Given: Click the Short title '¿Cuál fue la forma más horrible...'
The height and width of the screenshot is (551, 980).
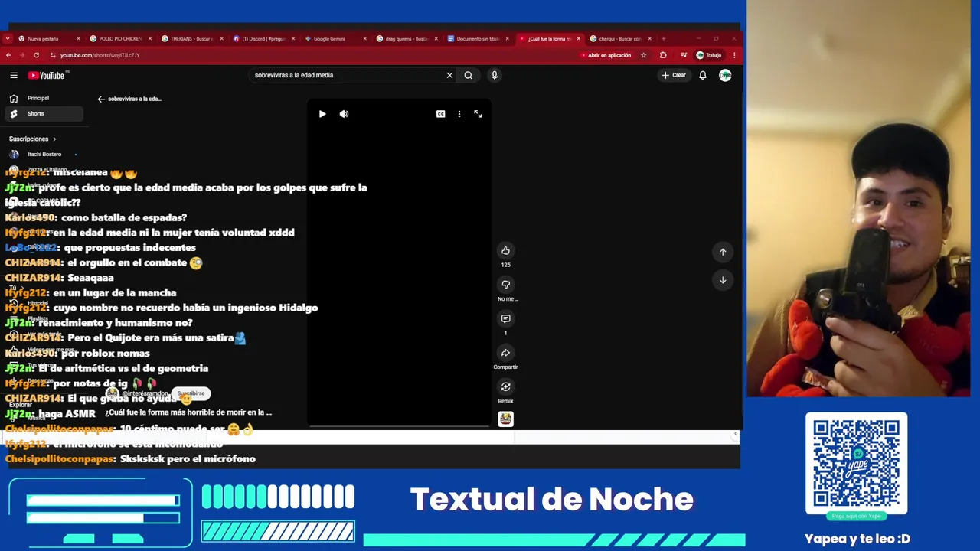Looking at the screenshot, I should (188, 412).
